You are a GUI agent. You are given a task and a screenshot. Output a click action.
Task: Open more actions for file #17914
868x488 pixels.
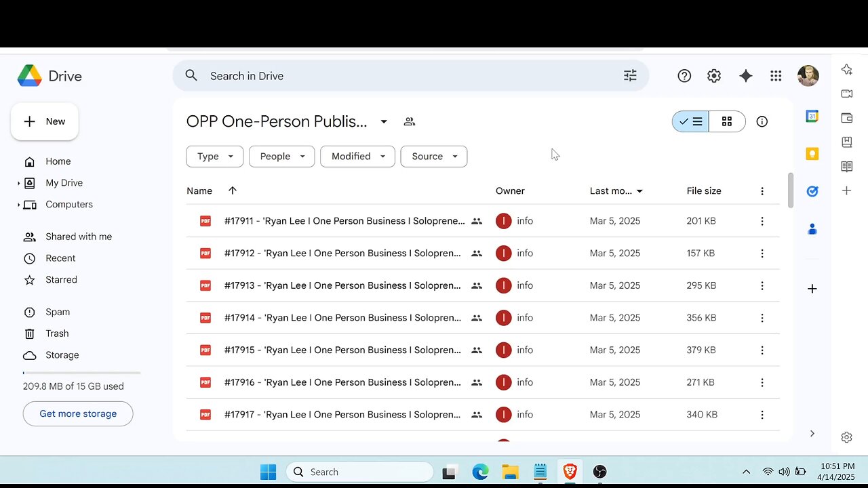point(762,318)
